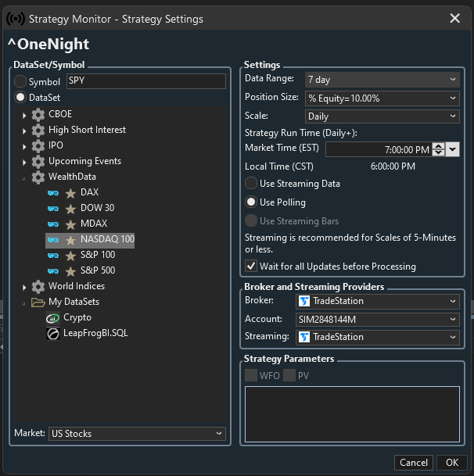Select the Symbol radio button
Image resolution: width=474 pixels, height=476 pixels.
[20, 82]
